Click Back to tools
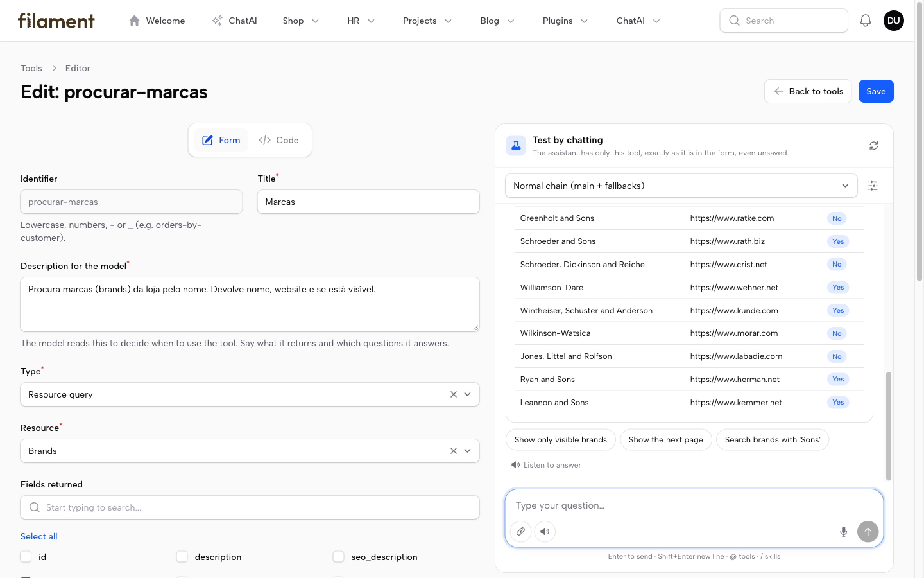 pos(808,91)
